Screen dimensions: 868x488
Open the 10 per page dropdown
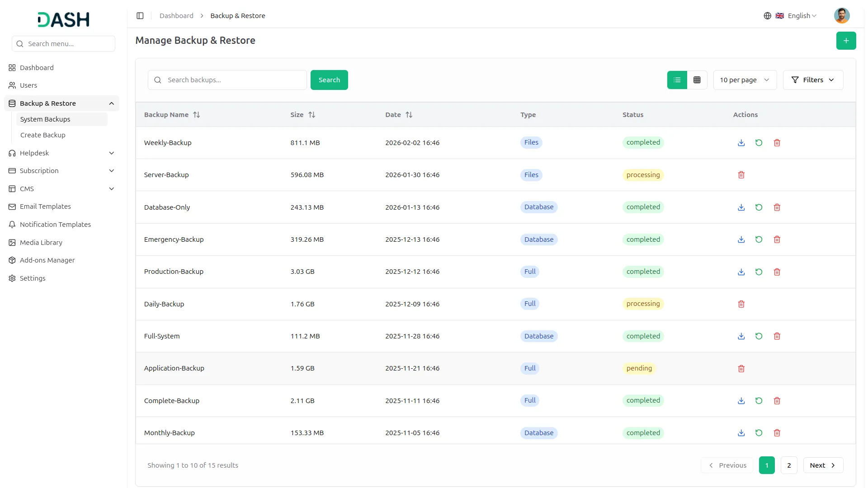744,80
